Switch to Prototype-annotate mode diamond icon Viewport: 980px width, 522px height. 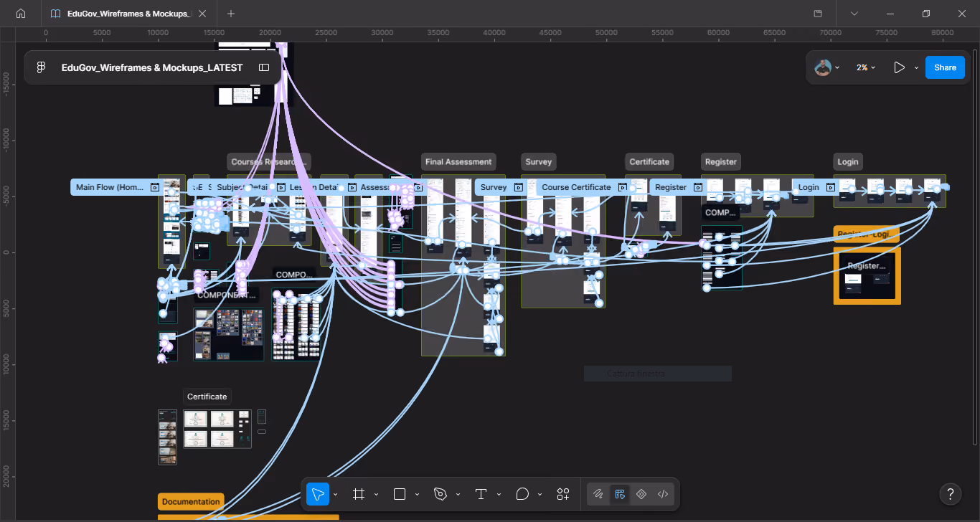pos(641,494)
